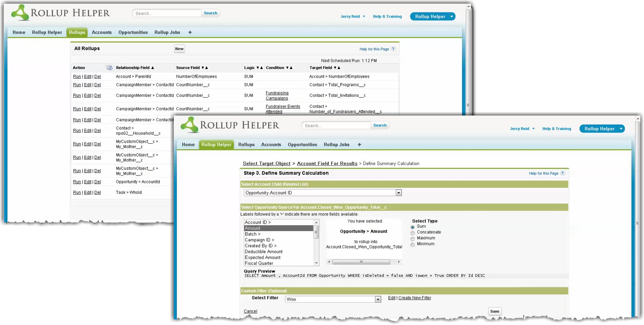Choose the Concatenate type option
Screen dimensions: 644x325
click(x=413, y=233)
